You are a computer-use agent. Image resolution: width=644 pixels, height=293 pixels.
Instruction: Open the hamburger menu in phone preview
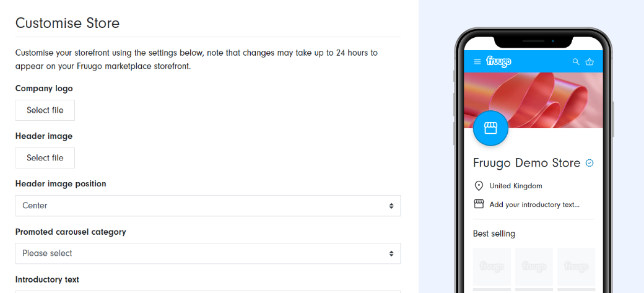click(x=477, y=62)
